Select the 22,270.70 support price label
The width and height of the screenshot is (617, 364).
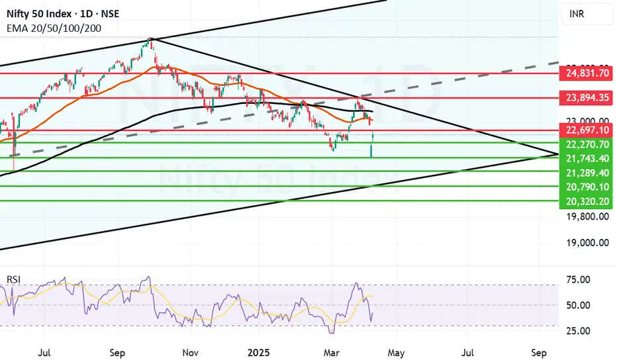pyautogui.click(x=585, y=144)
